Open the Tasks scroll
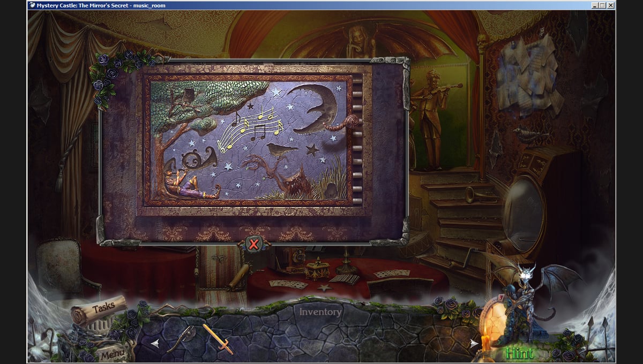Image resolution: width=643 pixels, height=364 pixels. 99,310
